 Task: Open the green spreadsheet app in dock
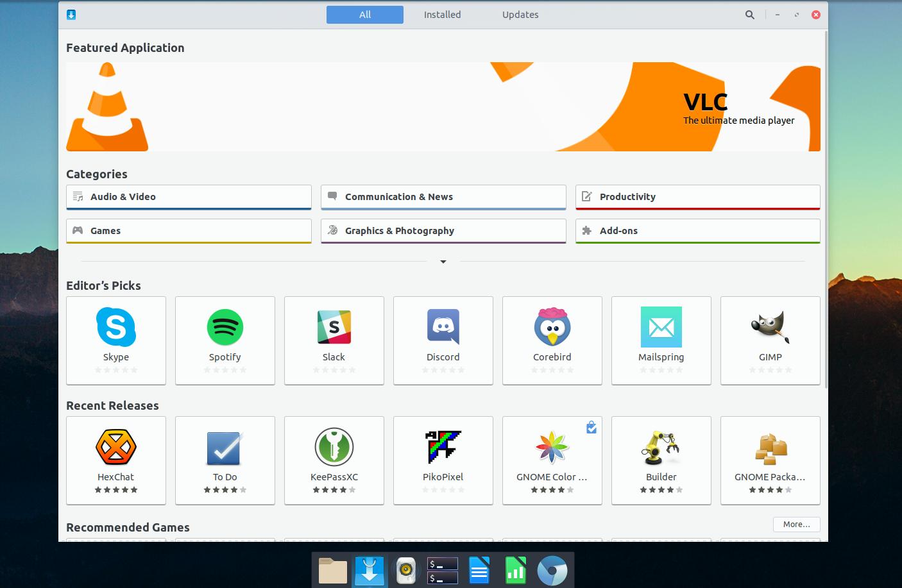[x=516, y=571]
